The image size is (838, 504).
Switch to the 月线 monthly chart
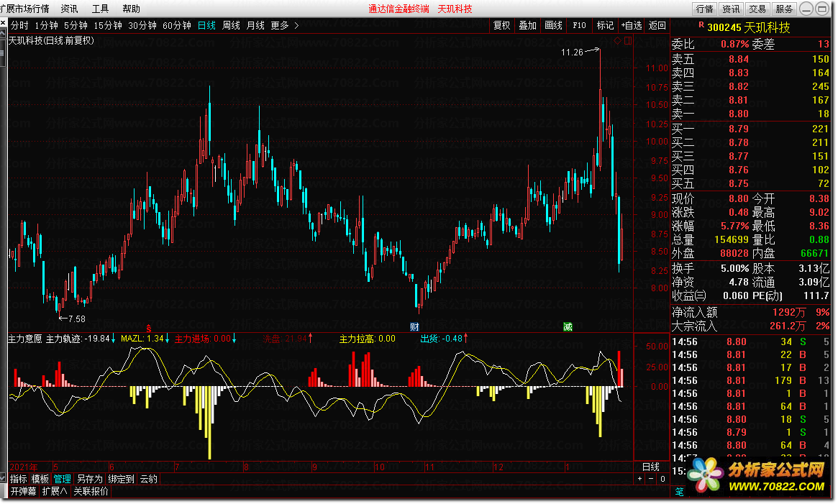[255, 25]
